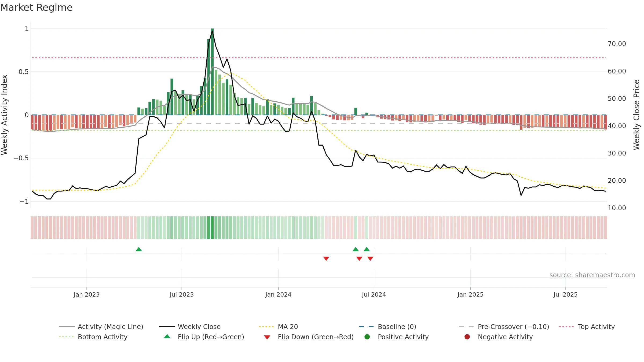
Task: Toggle the Pre-Crossover (−0.10) legend entry
Action: click(x=504, y=327)
